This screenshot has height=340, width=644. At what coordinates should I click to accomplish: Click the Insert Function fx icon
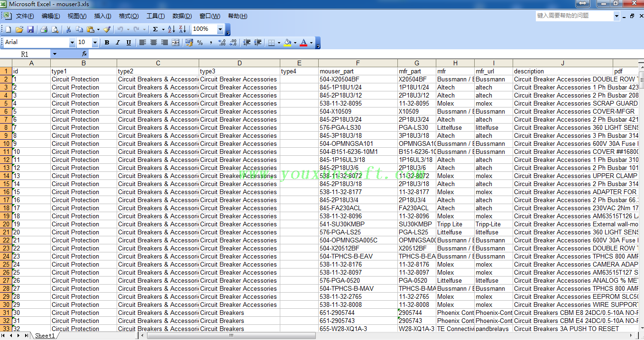coord(84,54)
